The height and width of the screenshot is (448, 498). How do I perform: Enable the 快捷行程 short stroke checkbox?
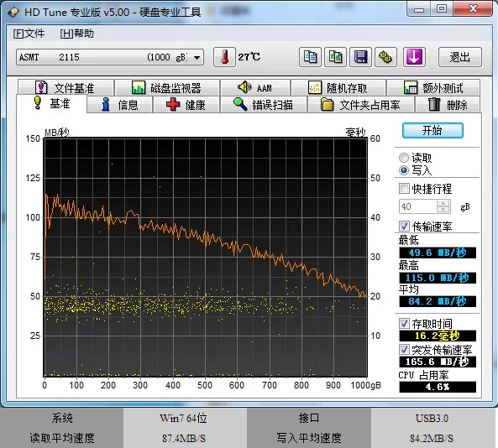click(404, 189)
